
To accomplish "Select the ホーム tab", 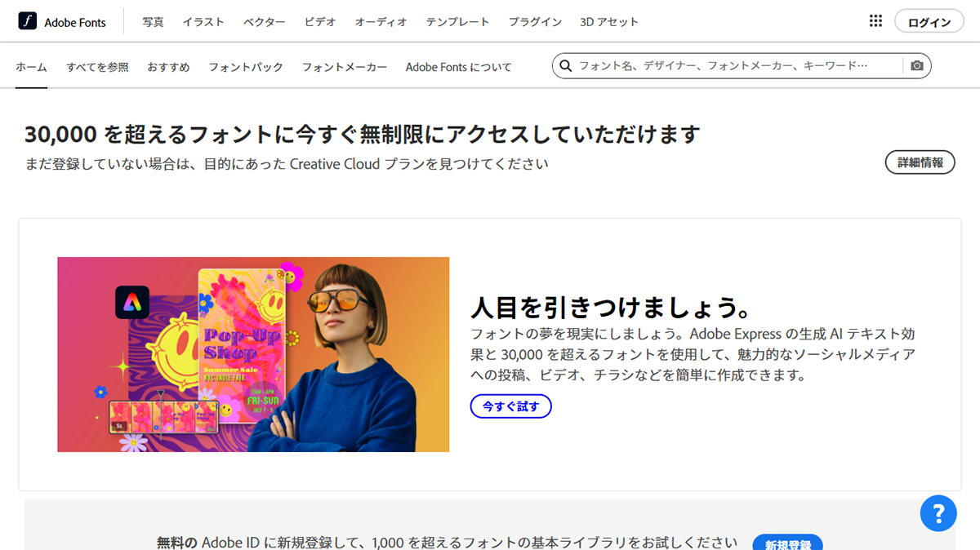I will pos(31,67).
